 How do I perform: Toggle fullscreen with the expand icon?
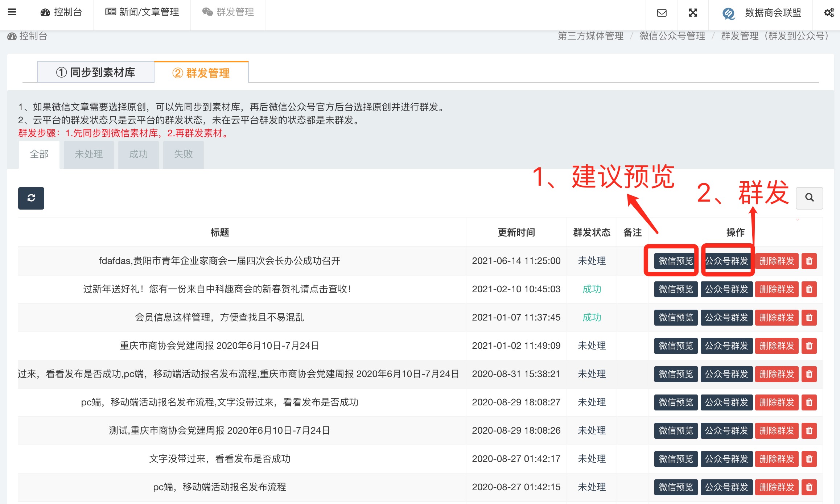point(693,13)
